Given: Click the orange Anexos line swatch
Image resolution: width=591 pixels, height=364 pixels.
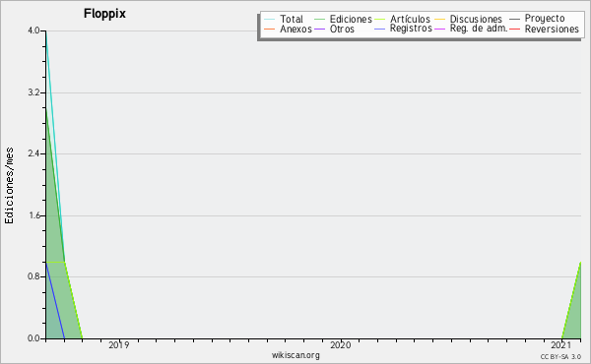Looking at the screenshot, I should click(270, 29).
